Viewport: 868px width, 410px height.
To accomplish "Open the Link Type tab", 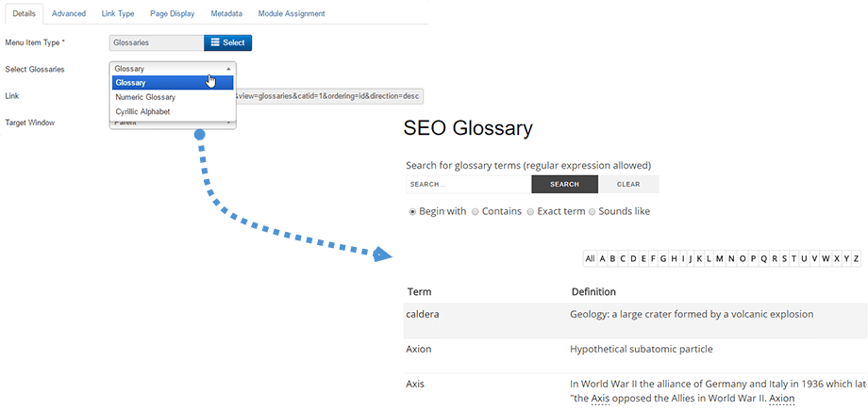I will tap(118, 14).
